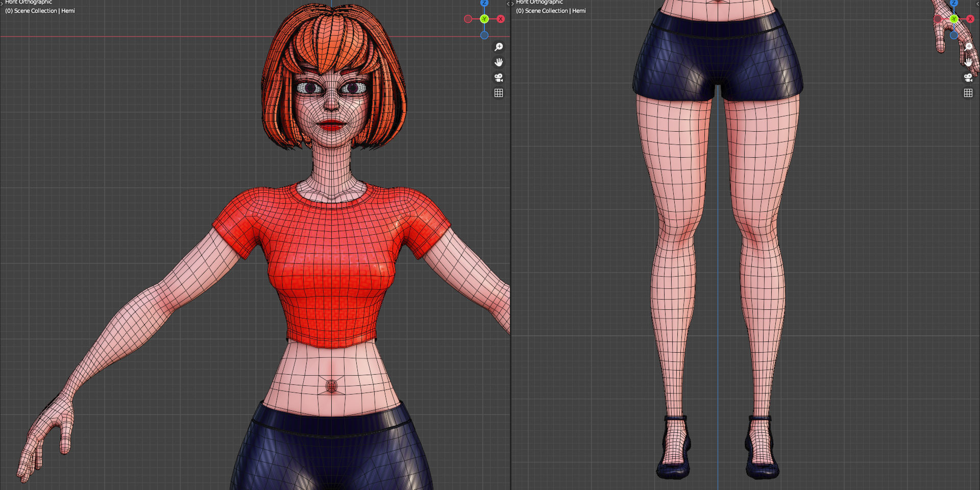This screenshot has width=980, height=490.
Task: Activate the Move View hand icon, left viewport
Action: coord(499,62)
